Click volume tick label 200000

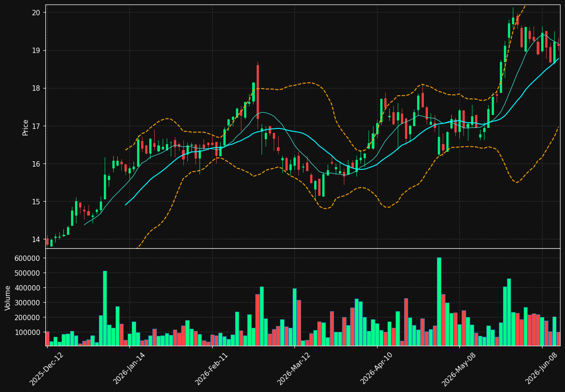(x=27, y=317)
